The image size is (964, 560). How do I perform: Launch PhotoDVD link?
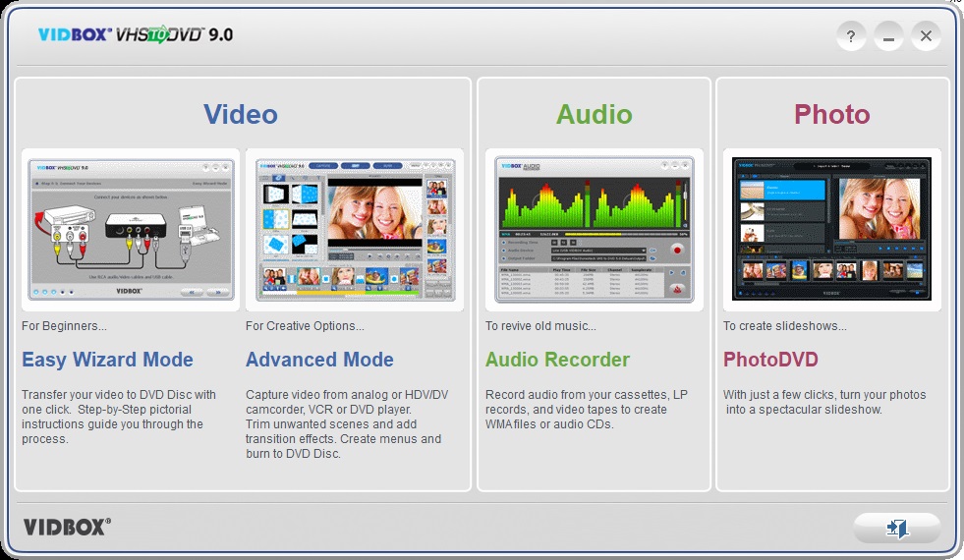click(770, 360)
